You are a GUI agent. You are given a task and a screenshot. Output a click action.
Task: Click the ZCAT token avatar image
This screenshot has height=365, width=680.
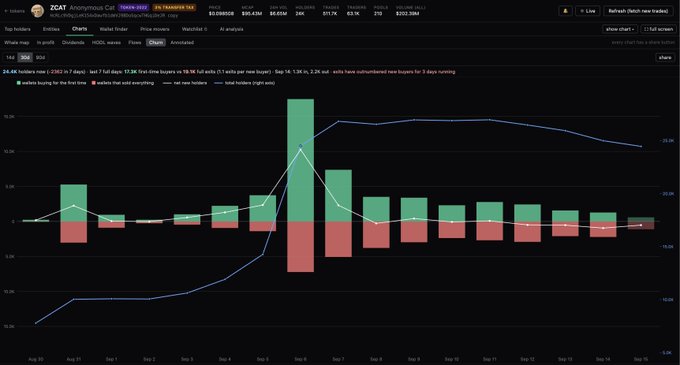(38, 11)
